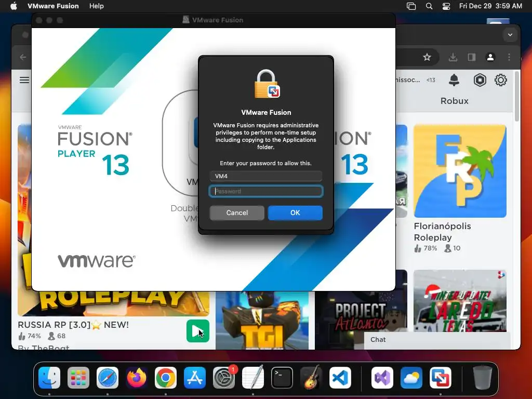Switch to Google Chrome in the Dock
This screenshot has height=399, width=532.
tap(166, 378)
